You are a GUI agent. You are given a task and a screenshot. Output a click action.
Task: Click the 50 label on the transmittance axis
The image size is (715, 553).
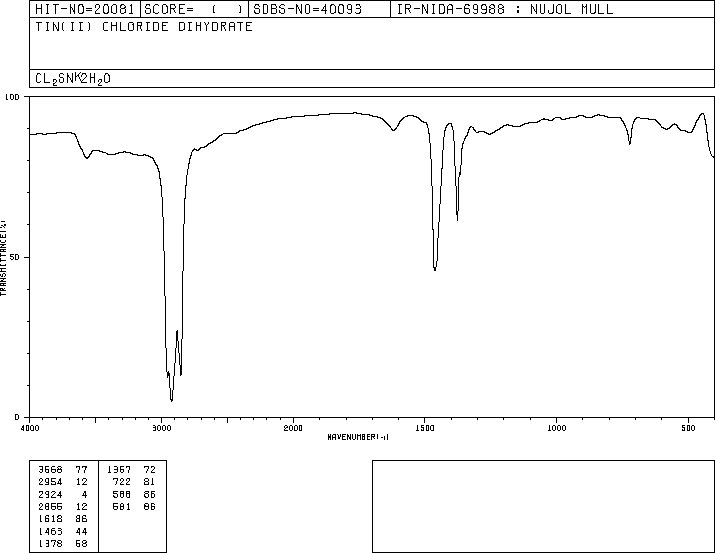15,257
